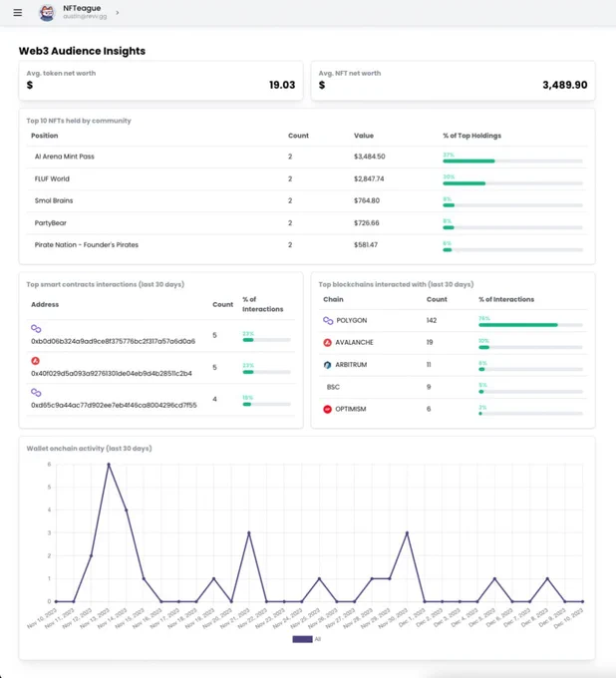Click AVALANCHE chain name

pos(354,342)
